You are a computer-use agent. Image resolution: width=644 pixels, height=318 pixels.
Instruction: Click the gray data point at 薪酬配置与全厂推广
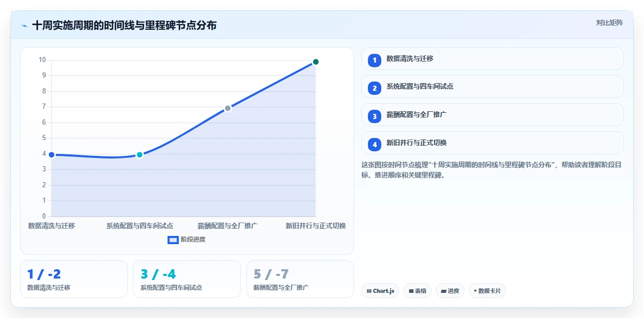pos(228,108)
